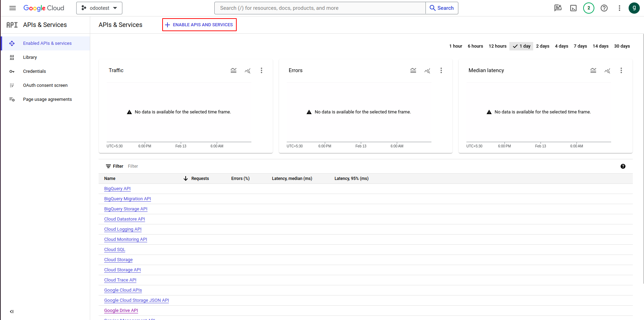The width and height of the screenshot is (644, 320).
Task: Open the BigQuery API link
Action: coord(117,189)
